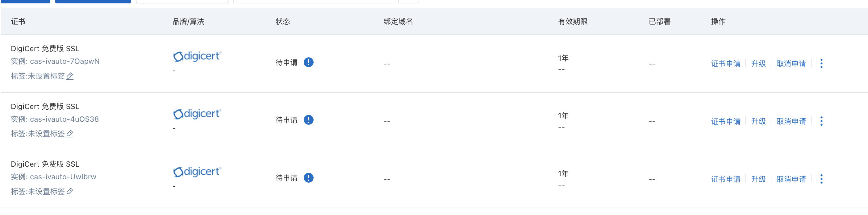Click 证书申请 for cas-ivauto-UwIbrw
This screenshot has width=868, height=215.
pyautogui.click(x=725, y=179)
